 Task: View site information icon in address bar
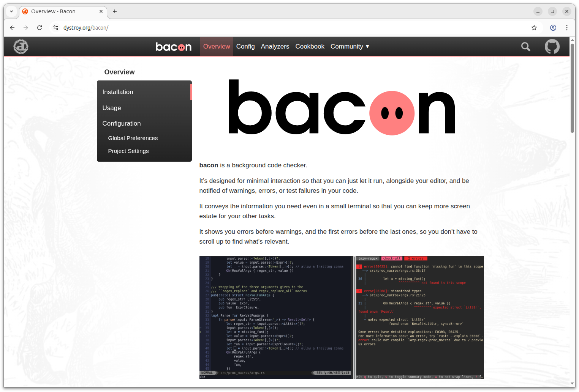(x=56, y=28)
